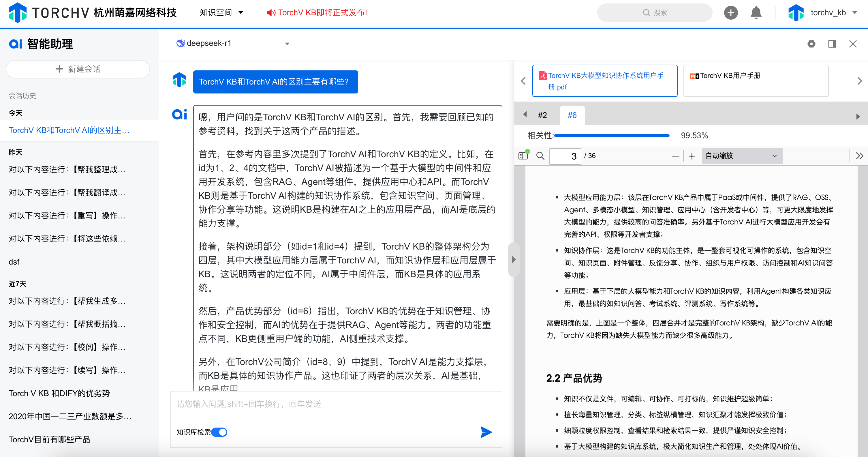The image size is (868, 457).
Task: Click the deepseek model whale icon
Action: pyautogui.click(x=180, y=43)
